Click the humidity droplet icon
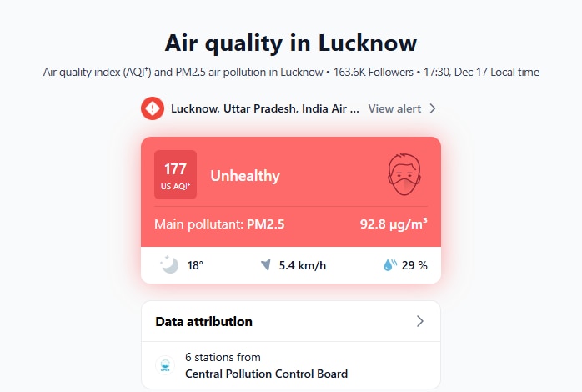 tap(389, 265)
